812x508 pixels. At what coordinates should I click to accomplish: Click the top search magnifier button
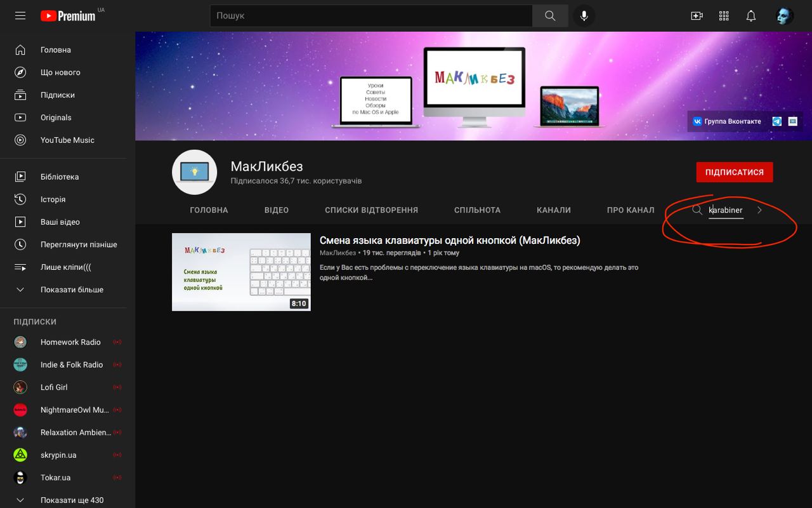point(550,16)
